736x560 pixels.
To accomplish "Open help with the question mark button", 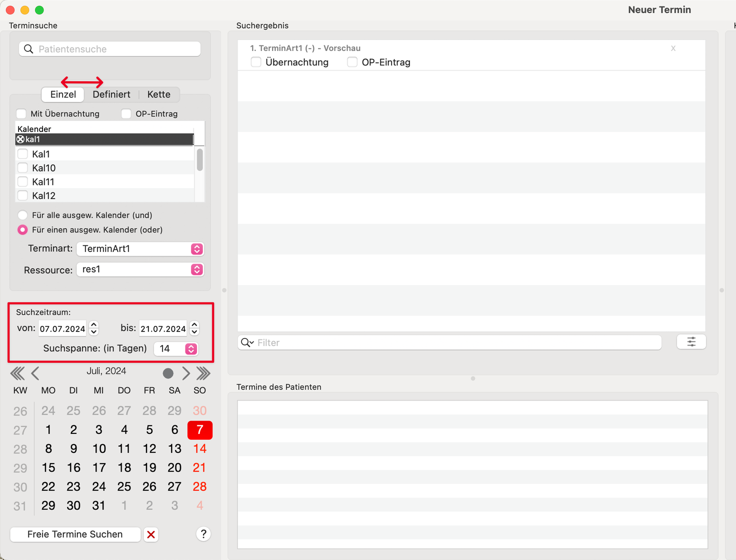I will click(203, 534).
